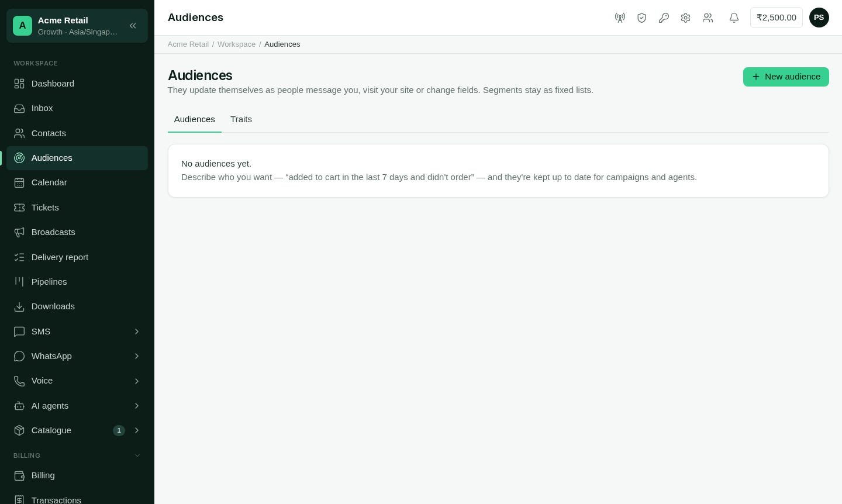Open the notifications bell
This screenshot has width=842, height=504.
734,18
